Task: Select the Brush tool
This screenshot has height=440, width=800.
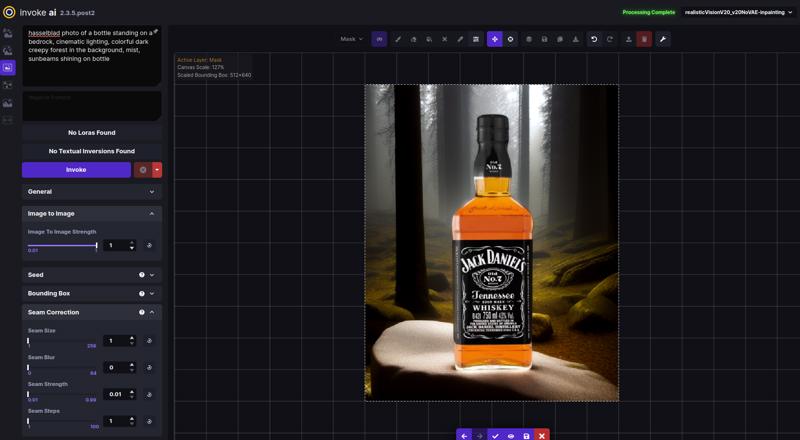Action: click(398, 39)
